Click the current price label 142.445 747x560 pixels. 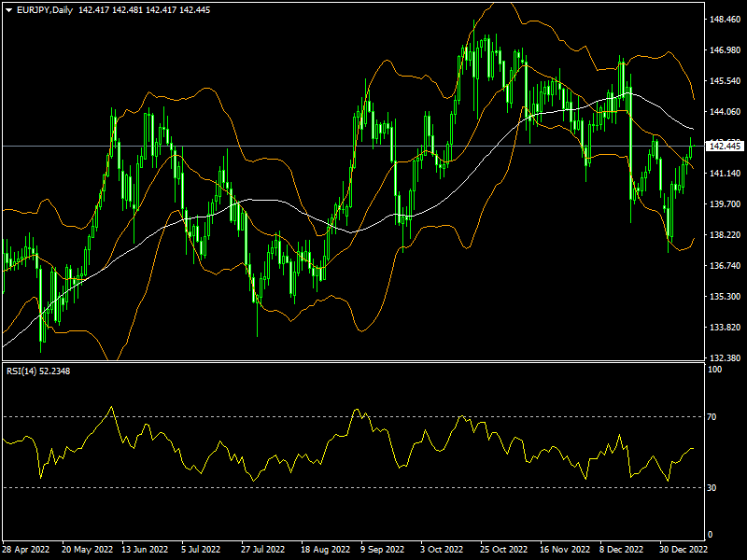[726, 147]
